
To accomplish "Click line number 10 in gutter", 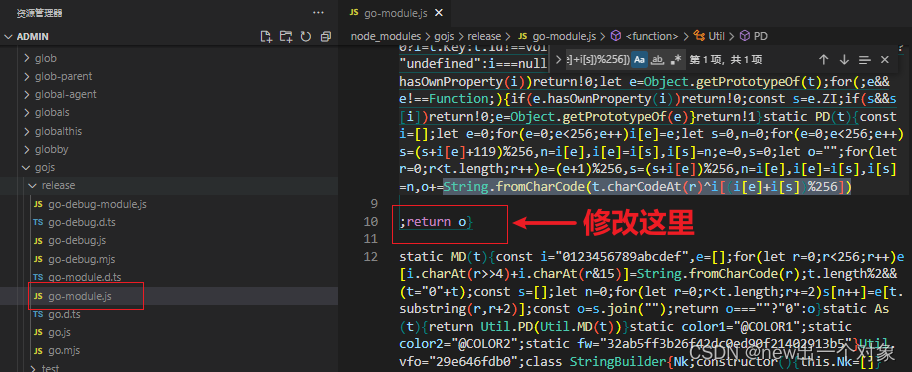I will point(370,221).
